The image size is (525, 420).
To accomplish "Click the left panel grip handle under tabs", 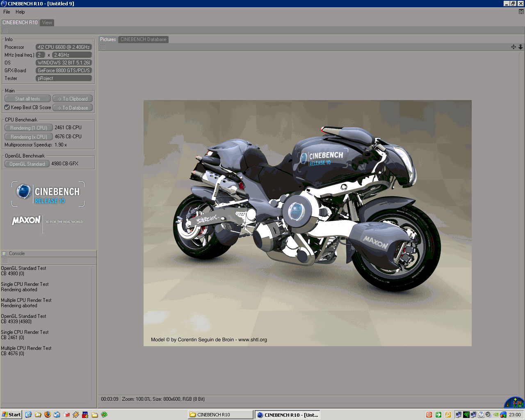I will pos(5,31).
